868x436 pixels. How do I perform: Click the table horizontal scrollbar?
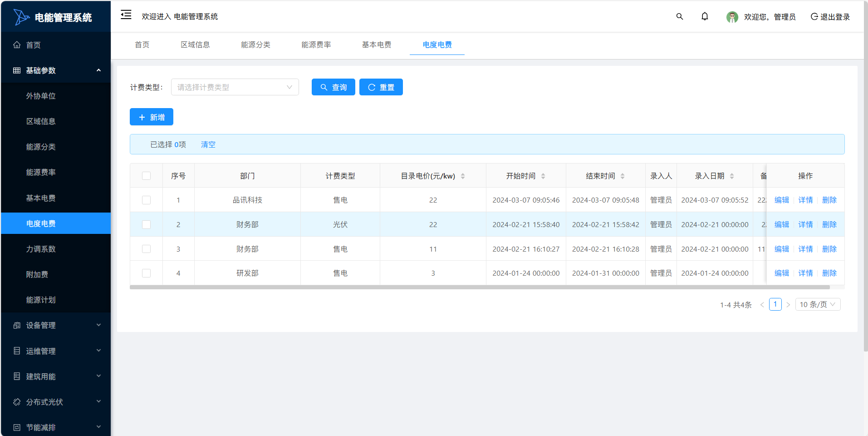click(x=480, y=287)
